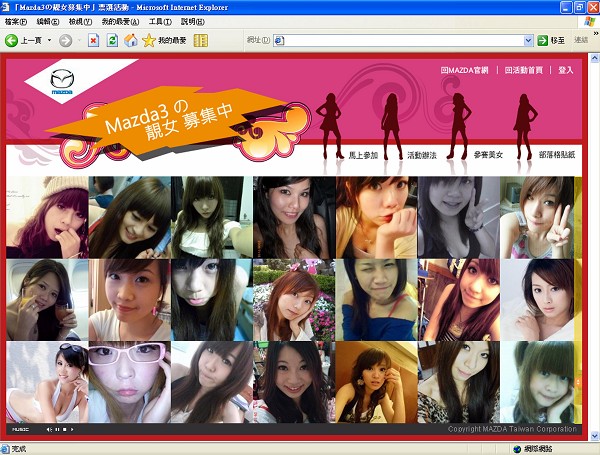Image resolution: width=600 pixels, height=455 pixels.
Task: Open Favorites via the star icon
Action: coord(149,40)
